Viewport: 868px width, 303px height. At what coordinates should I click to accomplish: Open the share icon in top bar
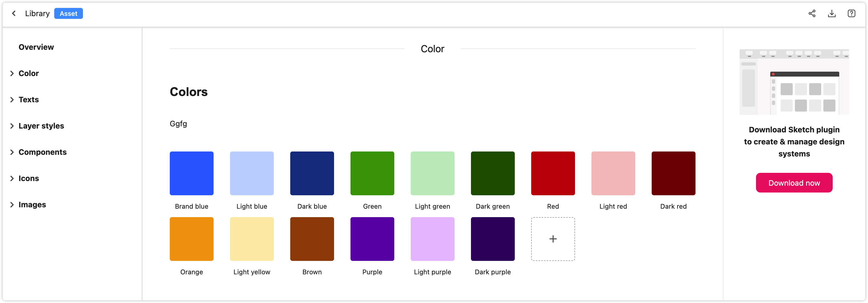(812, 13)
